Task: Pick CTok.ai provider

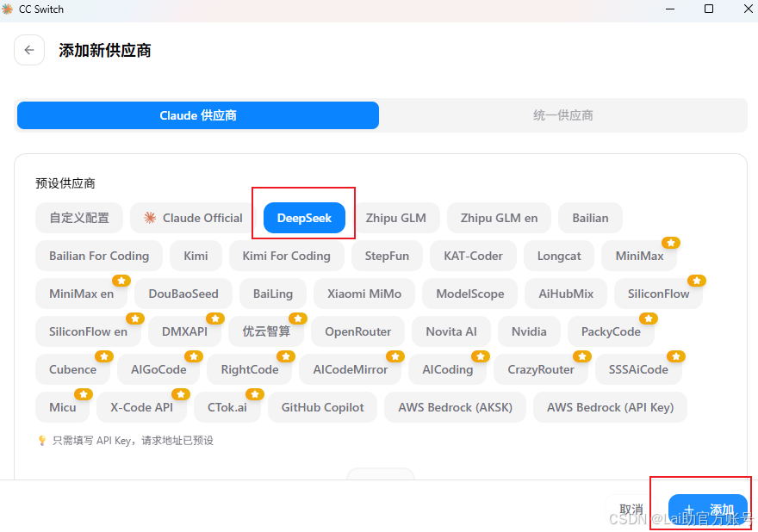Action: tap(227, 407)
